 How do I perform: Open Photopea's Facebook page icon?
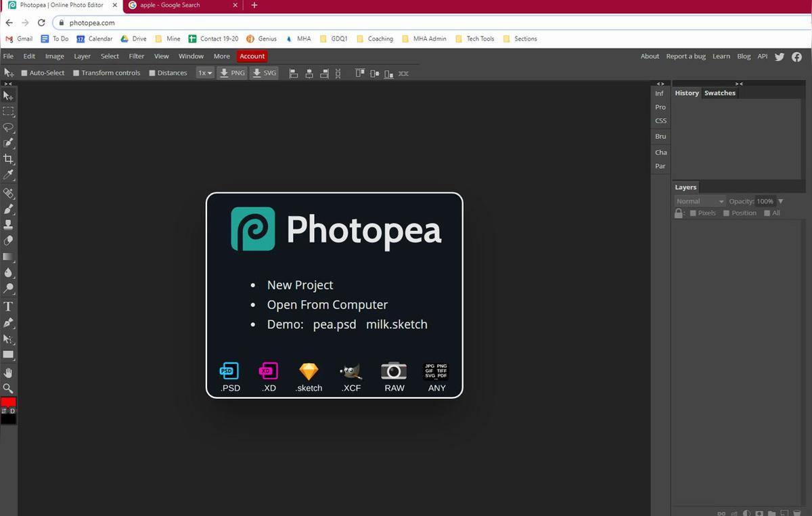click(x=797, y=57)
